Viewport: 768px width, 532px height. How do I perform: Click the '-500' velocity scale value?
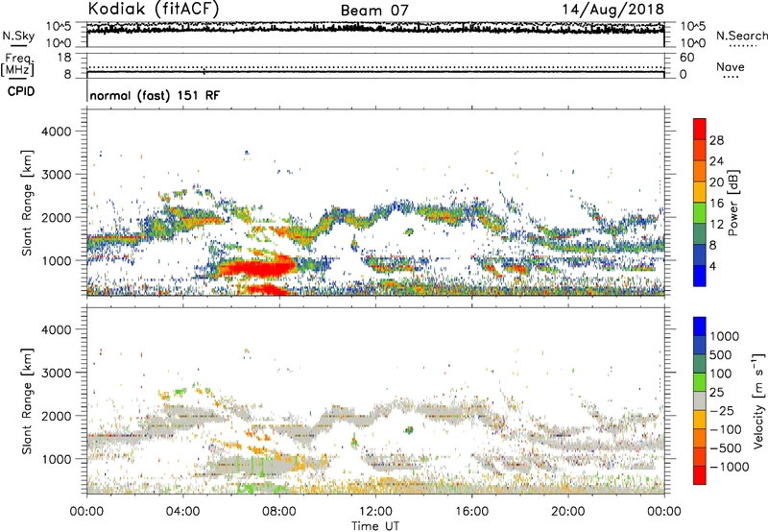(726, 448)
